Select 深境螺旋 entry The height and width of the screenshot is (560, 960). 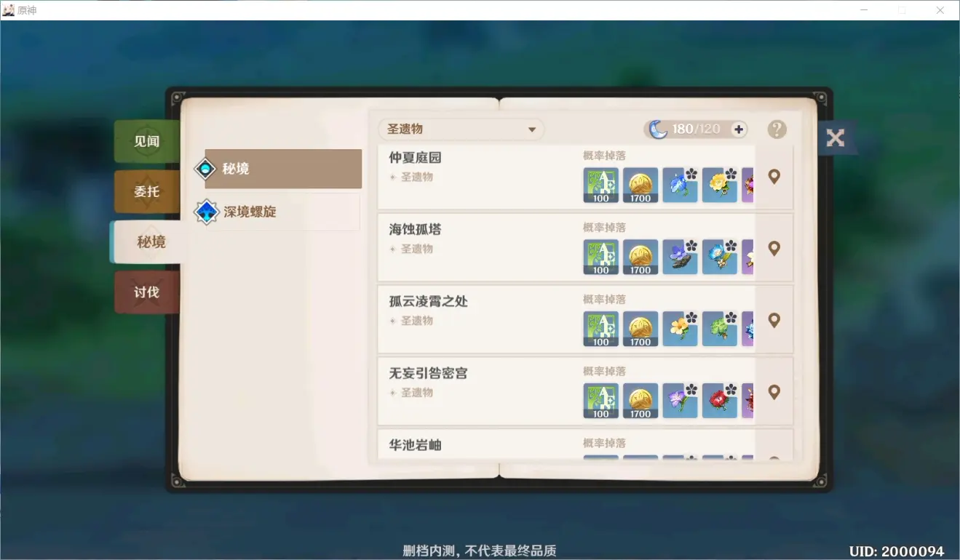tap(277, 212)
